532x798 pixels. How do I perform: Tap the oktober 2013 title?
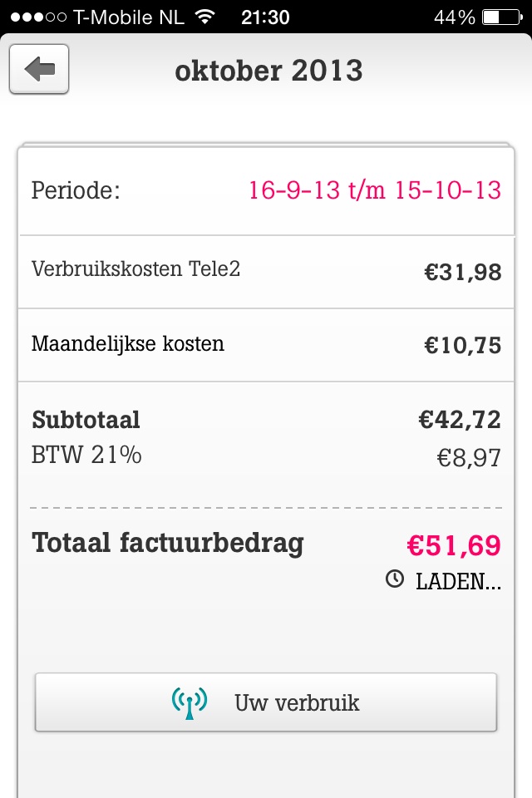point(268,71)
